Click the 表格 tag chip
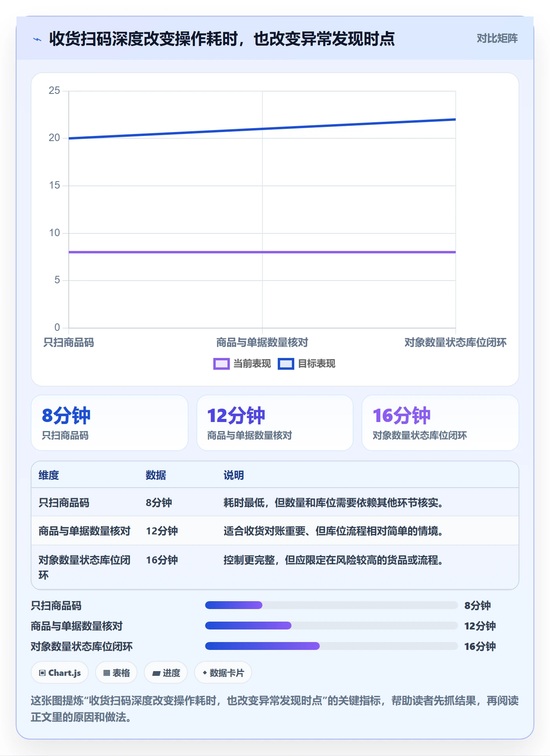The height and width of the screenshot is (756, 550). point(116,673)
